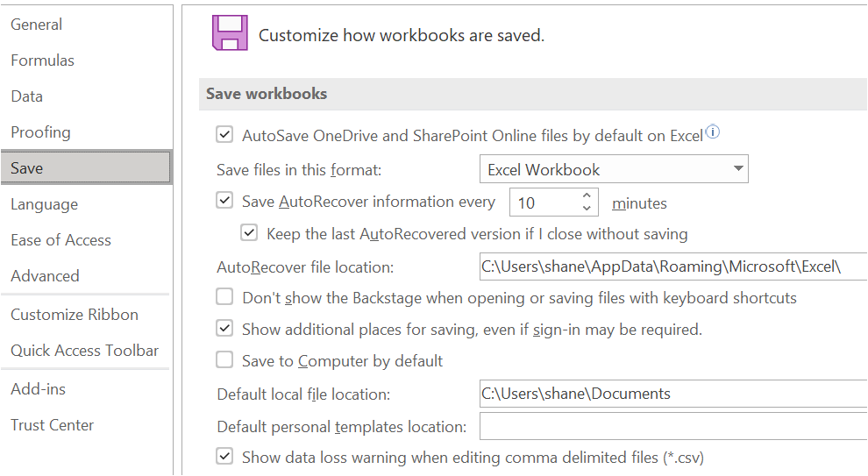Check Save to Computer by default
Image resolution: width=868 pixels, height=476 pixels.
tap(224, 359)
